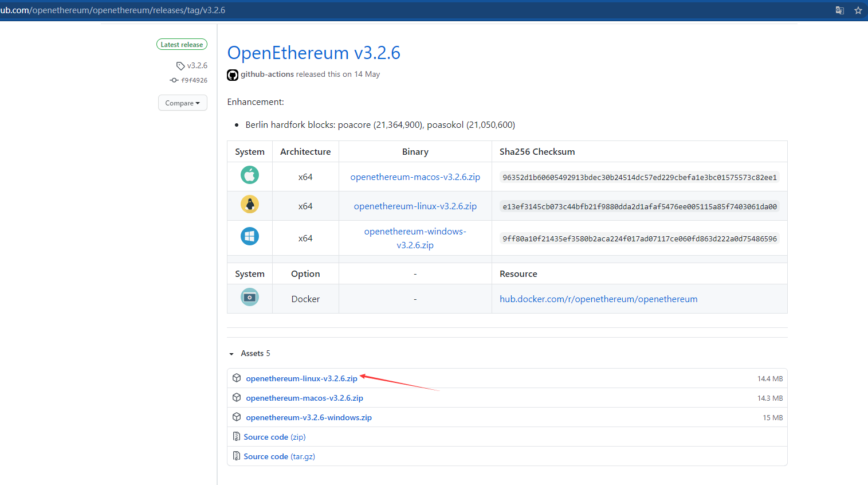Click the github-actions avatar icon

[x=233, y=75]
